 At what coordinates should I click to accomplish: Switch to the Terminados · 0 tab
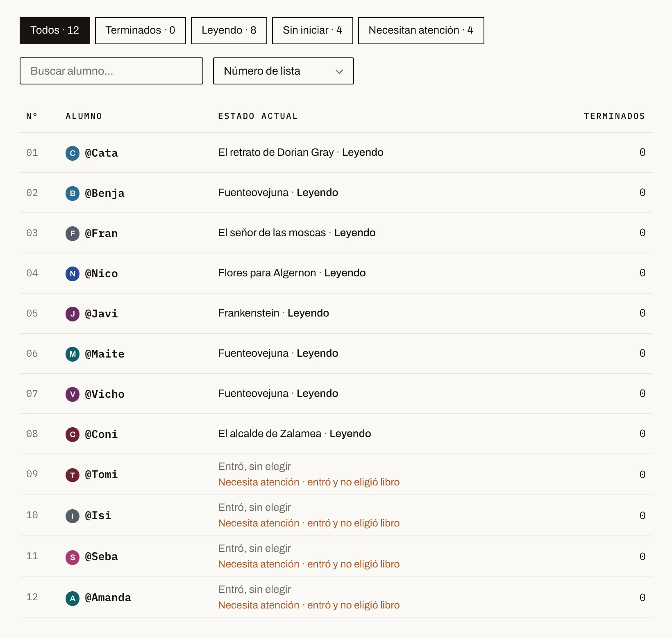pyautogui.click(x=141, y=31)
